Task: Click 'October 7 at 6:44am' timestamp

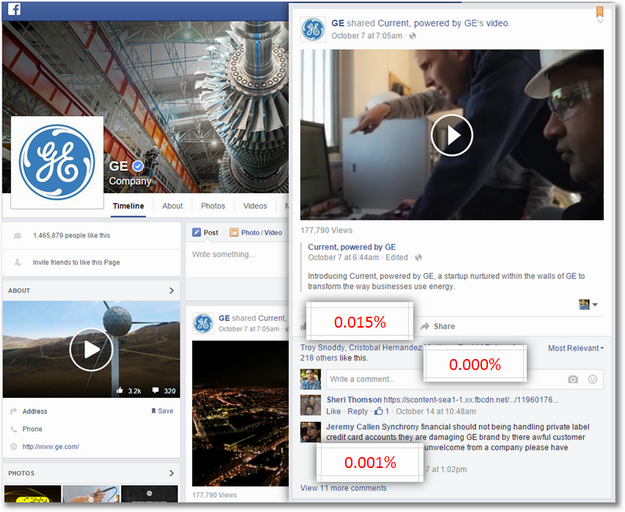Action: pos(343,257)
